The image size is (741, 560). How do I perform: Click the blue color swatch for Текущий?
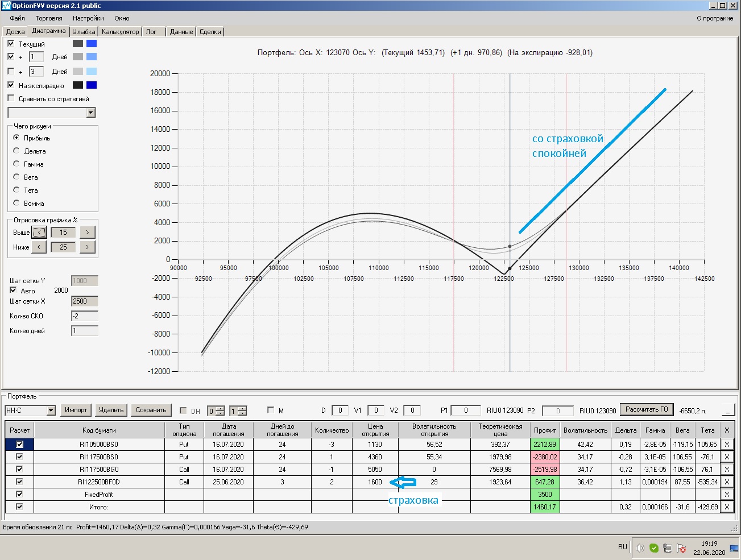(x=92, y=43)
